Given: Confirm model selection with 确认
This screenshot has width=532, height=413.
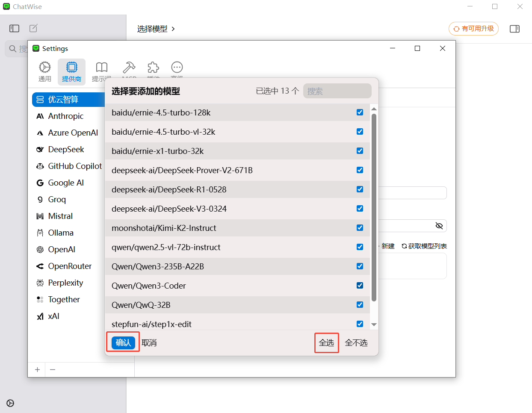Looking at the screenshot, I should point(123,343).
